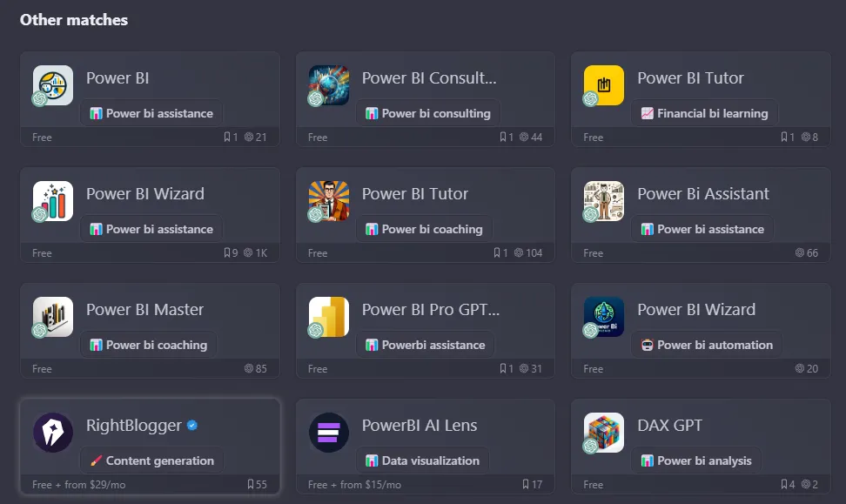
Task: Click the DAX GPT cube icon
Action: pos(604,433)
